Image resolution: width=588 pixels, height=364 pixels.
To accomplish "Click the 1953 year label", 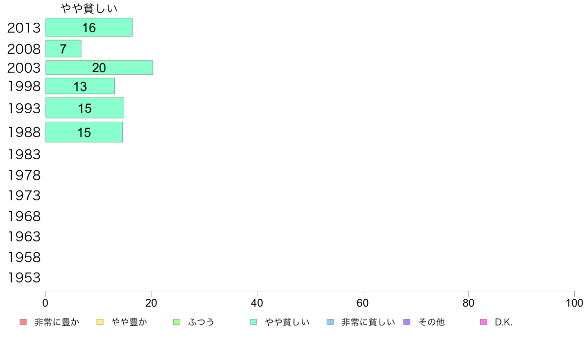I will point(24,278).
